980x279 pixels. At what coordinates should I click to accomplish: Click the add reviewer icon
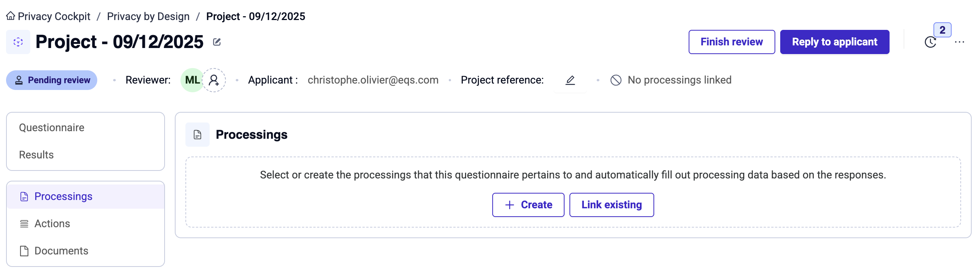coord(214,80)
